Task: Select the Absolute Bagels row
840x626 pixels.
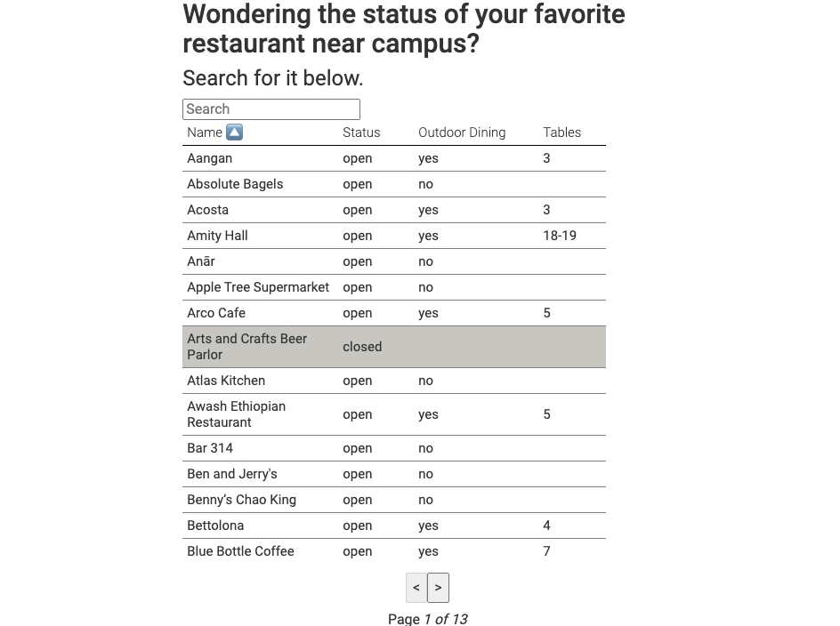Action: point(394,184)
